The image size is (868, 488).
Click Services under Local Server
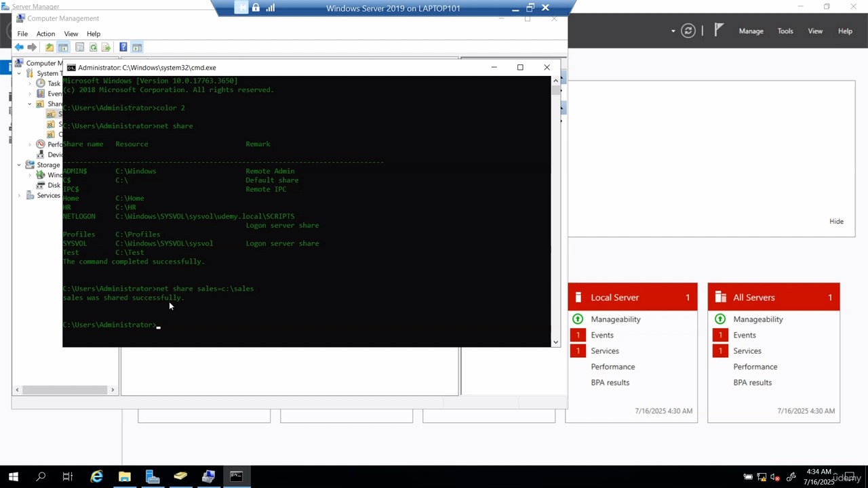pos(605,351)
